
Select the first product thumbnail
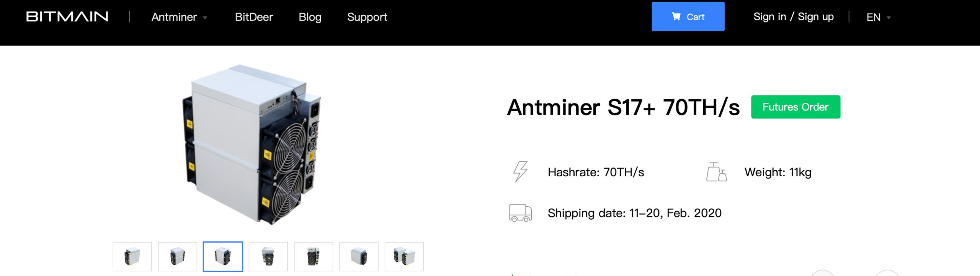[132, 256]
